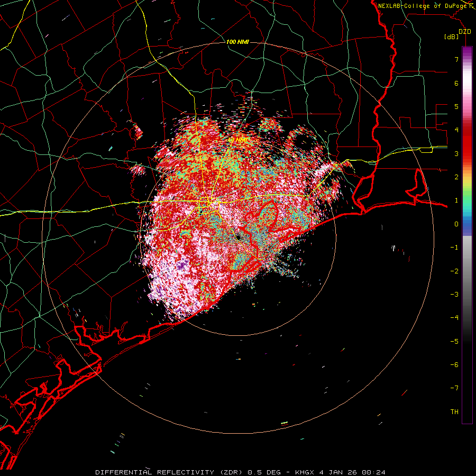The width and height of the screenshot is (476, 476).
Task: Click the -5 dB scale value
Action: point(454,342)
